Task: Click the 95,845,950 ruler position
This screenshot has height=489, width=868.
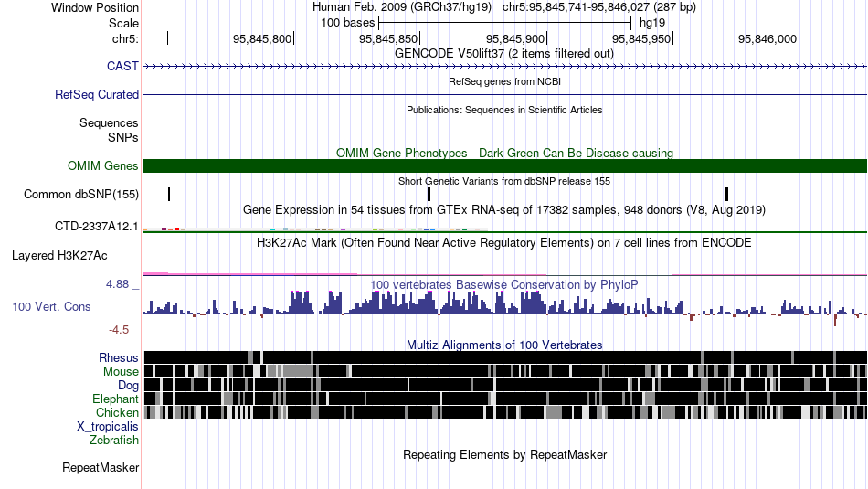Action: (641, 38)
